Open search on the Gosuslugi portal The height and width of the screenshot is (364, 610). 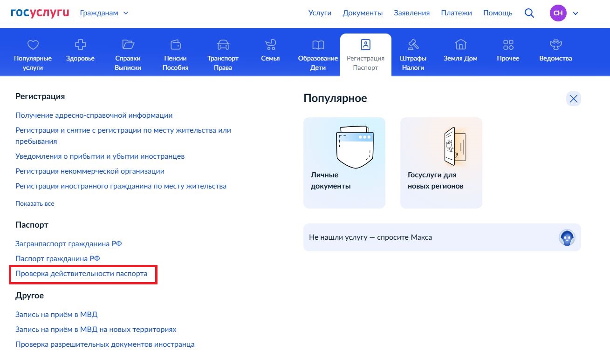[529, 13]
